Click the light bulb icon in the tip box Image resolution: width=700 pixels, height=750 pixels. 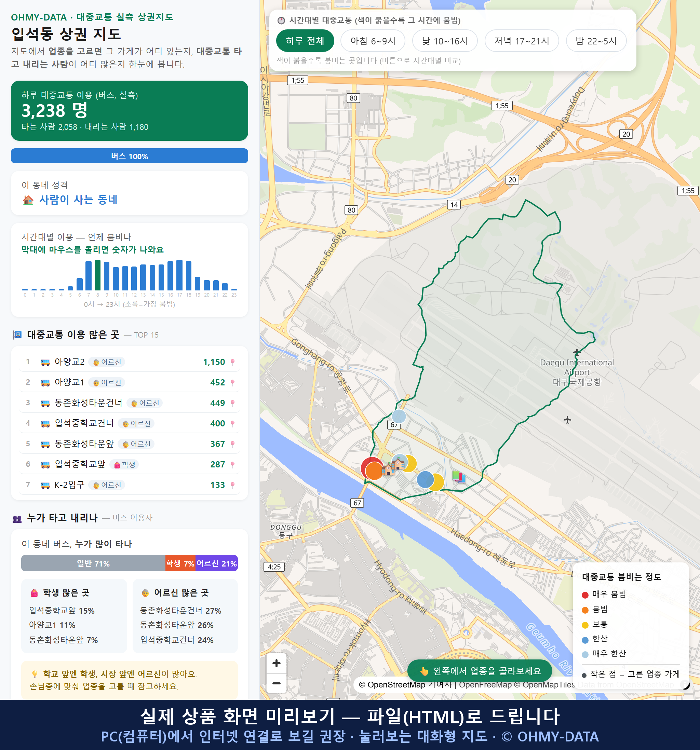pyautogui.click(x=34, y=674)
